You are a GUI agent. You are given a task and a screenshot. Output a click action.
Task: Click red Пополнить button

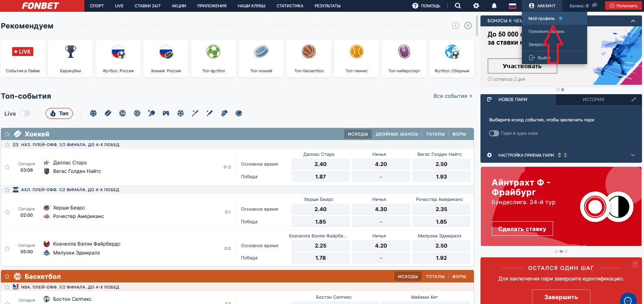[x=623, y=6]
